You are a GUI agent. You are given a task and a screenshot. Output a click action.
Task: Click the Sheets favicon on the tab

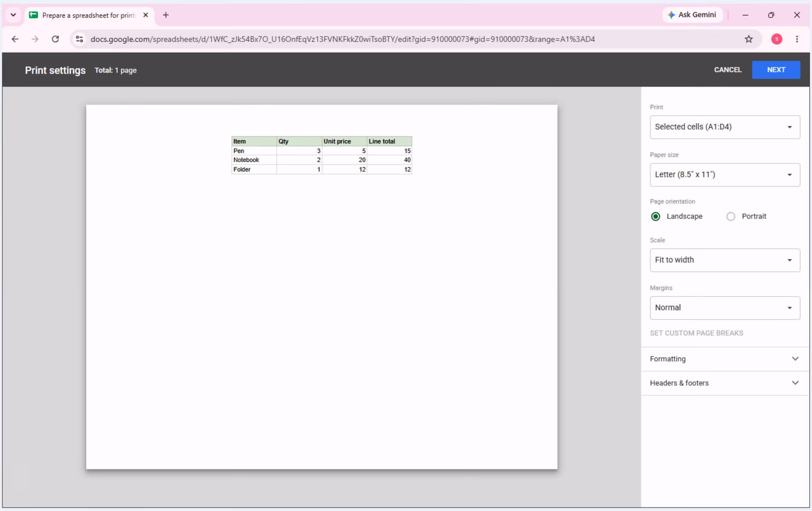(x=33, y=15)
